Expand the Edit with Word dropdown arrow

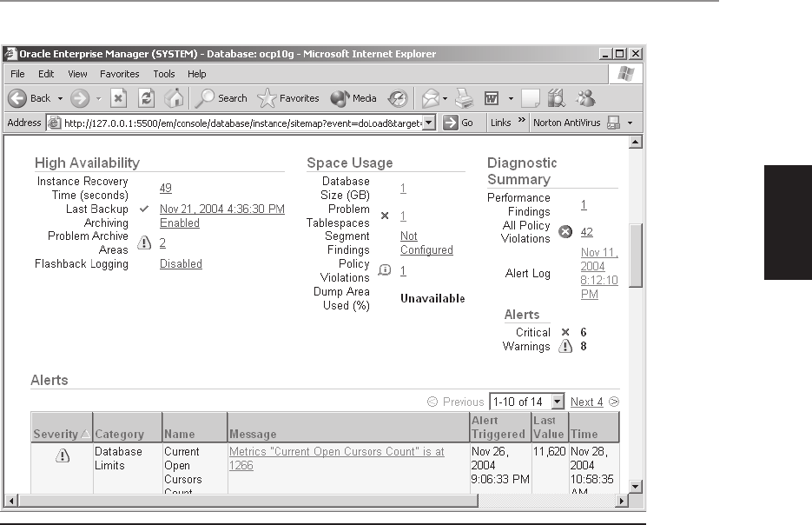(x=511, y=98)
